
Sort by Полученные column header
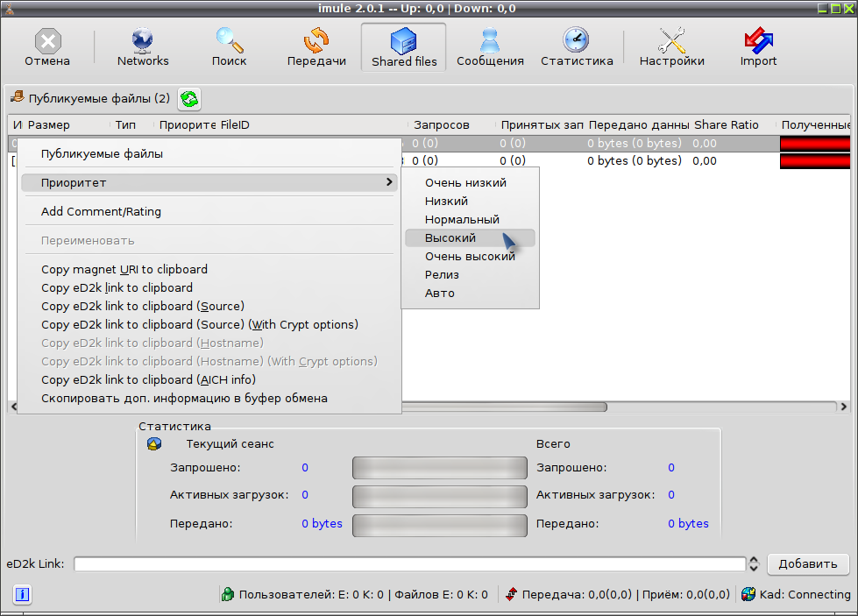pyautogui.click(x=815, y=124)
